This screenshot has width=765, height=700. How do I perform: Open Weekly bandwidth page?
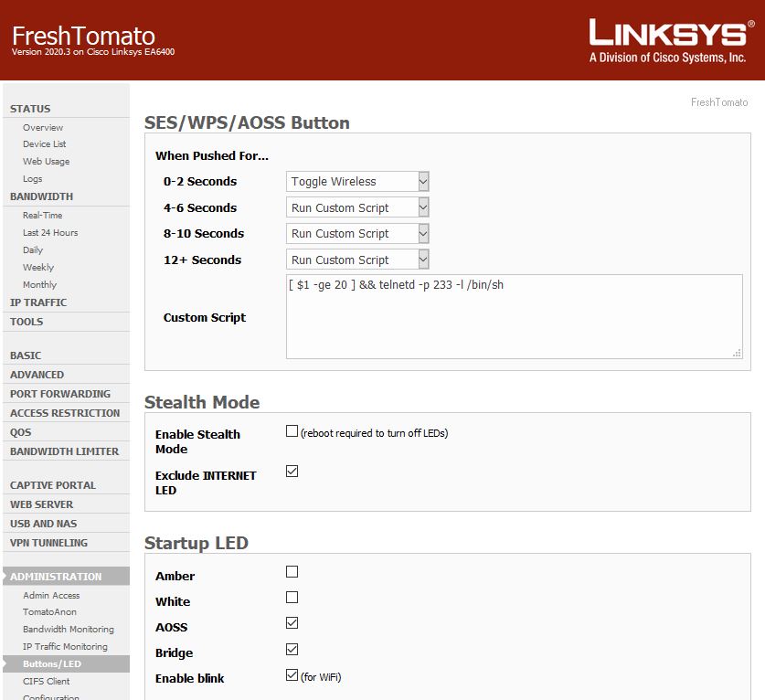pos(38,268)
